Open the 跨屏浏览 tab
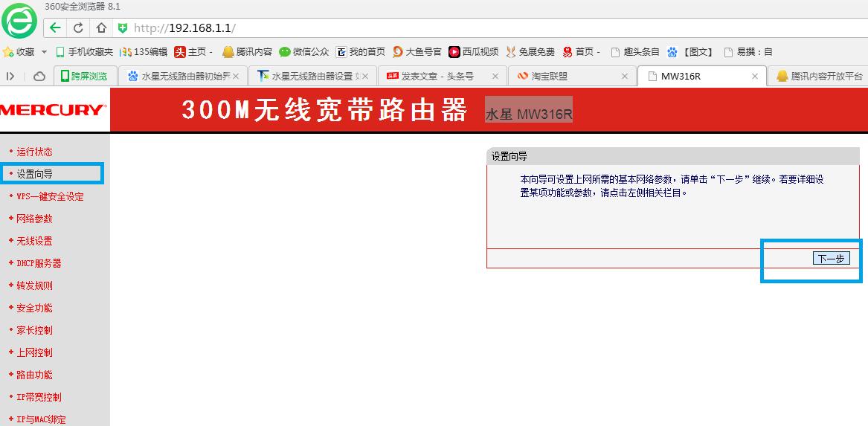Screen dimensions: 868x426 click(x=86, y=77)
